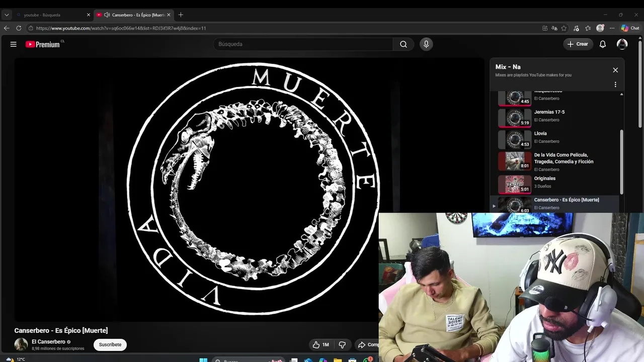
Task: Go back in the browser
Action: tap(7, 28)
